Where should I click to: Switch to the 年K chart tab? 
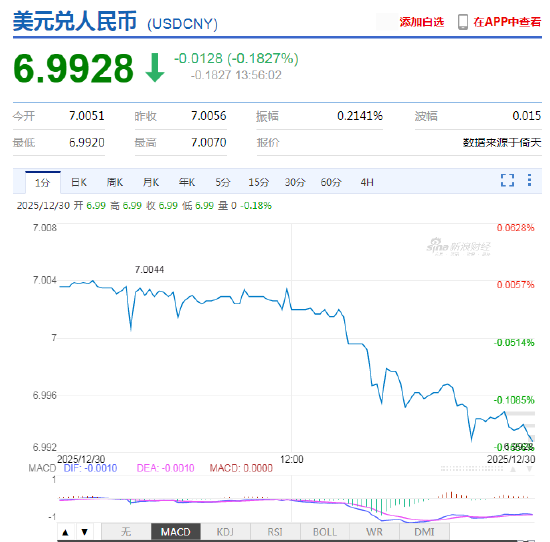187,182
